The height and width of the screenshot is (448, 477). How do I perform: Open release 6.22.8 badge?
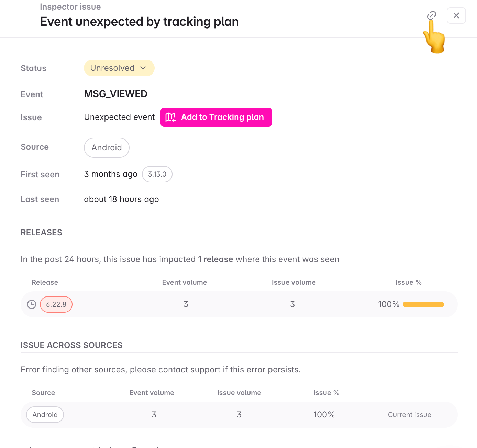pyautogui.click(x=56, y=304)
